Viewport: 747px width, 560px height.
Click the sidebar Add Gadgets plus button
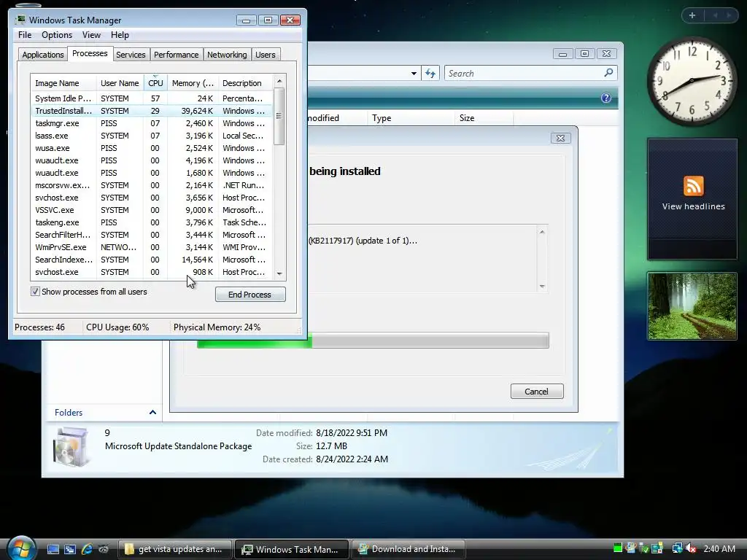[x=692, y=15]
